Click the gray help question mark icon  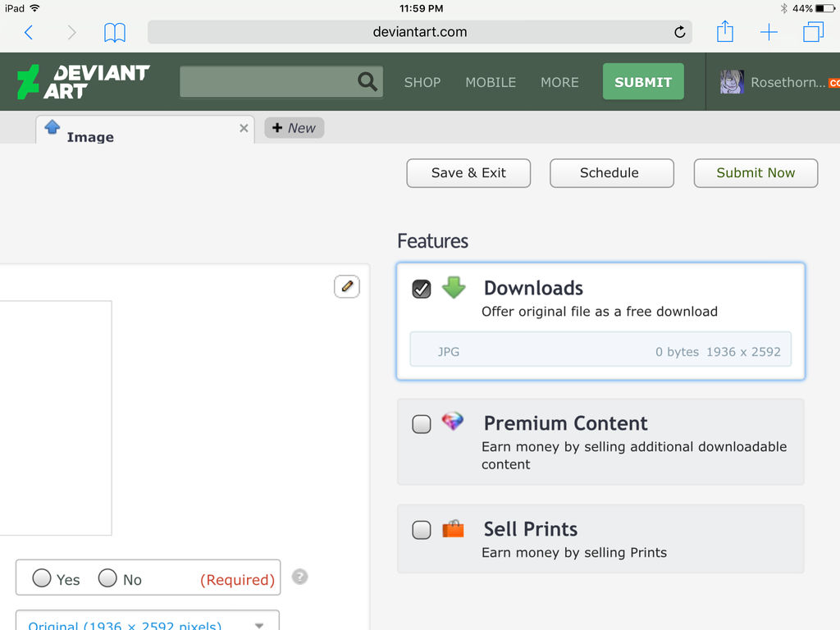coord(300,577)
